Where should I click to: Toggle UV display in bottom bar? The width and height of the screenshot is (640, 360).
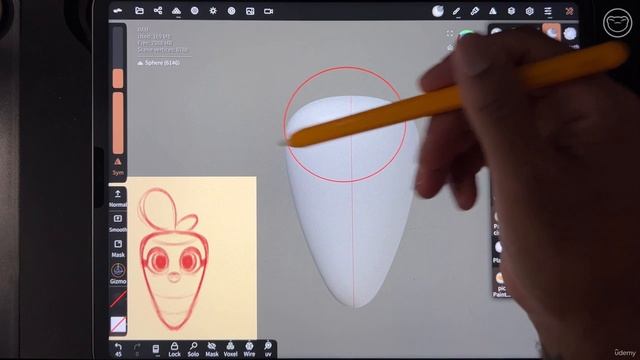point(268,350)
